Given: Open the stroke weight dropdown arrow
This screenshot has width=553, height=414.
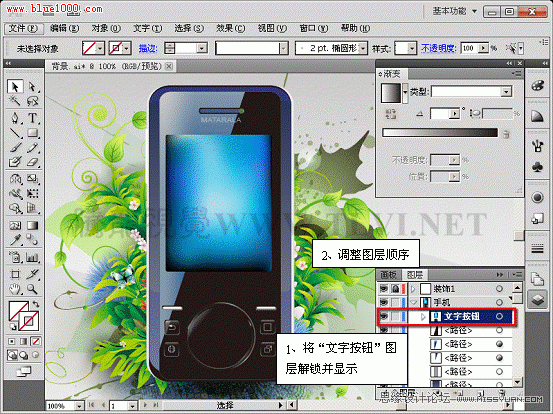Looking at the screenshot, I should [202, 48].
